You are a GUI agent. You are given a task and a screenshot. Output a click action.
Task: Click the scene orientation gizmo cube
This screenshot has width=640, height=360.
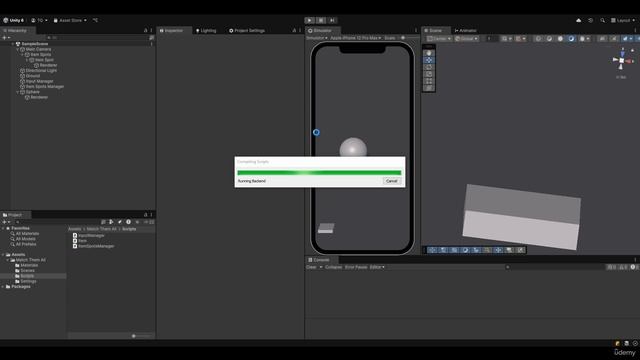tap(622, 60)
